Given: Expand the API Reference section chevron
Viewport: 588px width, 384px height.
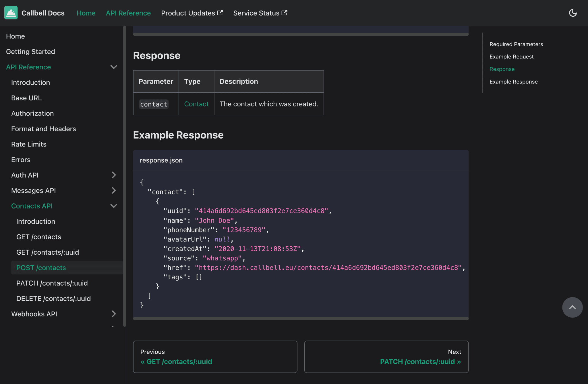Looking at the screenshot, I should click(113, 67).
